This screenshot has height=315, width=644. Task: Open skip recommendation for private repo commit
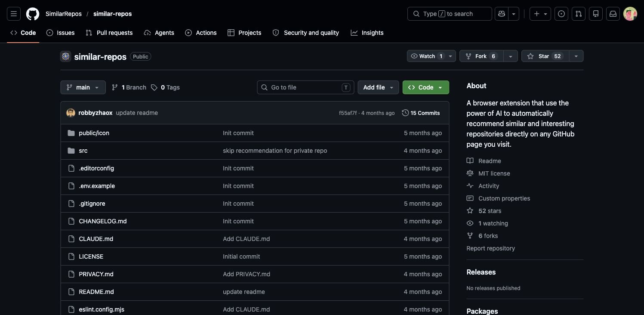point(275,151)
